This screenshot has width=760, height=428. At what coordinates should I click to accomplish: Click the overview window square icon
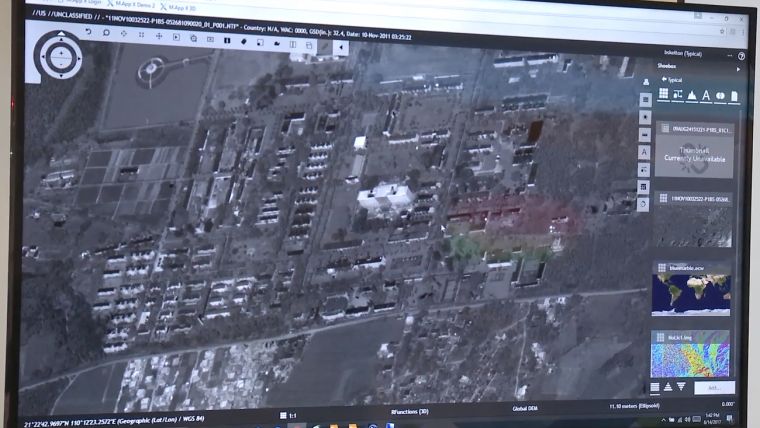click(260, 42)
